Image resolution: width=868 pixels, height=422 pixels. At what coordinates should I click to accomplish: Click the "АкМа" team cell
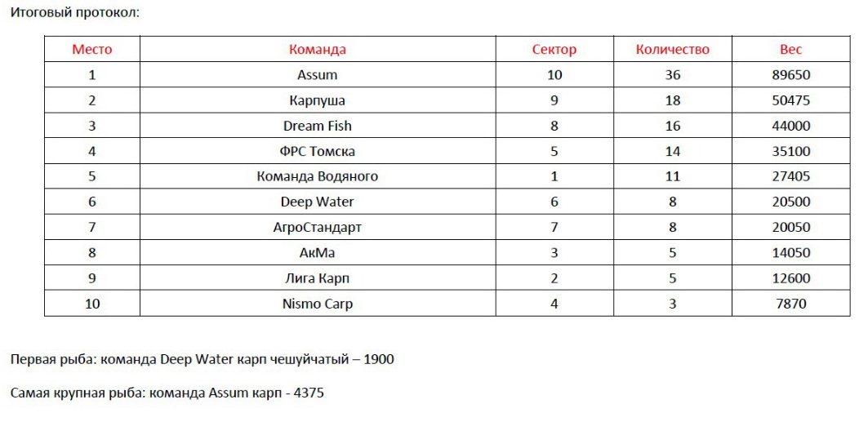pos(317,253)
